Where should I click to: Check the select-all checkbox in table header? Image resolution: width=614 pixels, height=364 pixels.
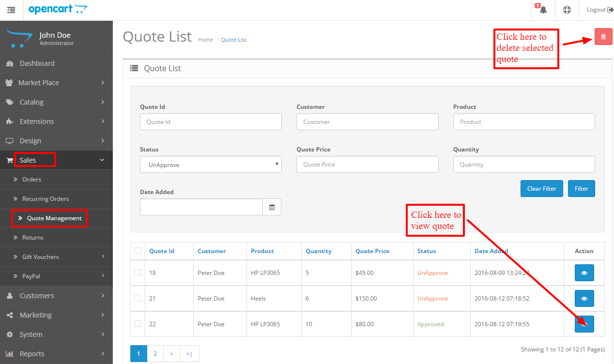point(138,251)
